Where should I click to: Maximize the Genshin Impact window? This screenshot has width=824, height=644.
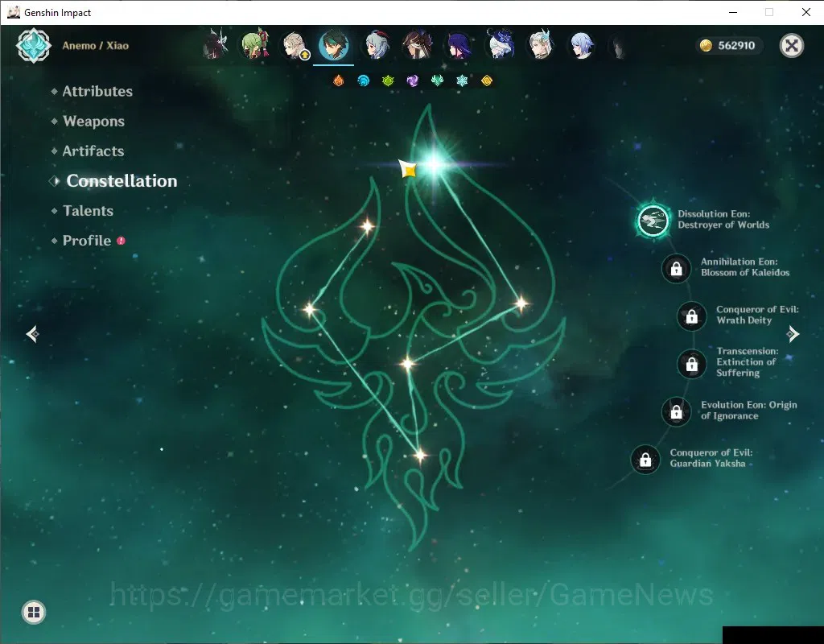(x=769, y=12)
